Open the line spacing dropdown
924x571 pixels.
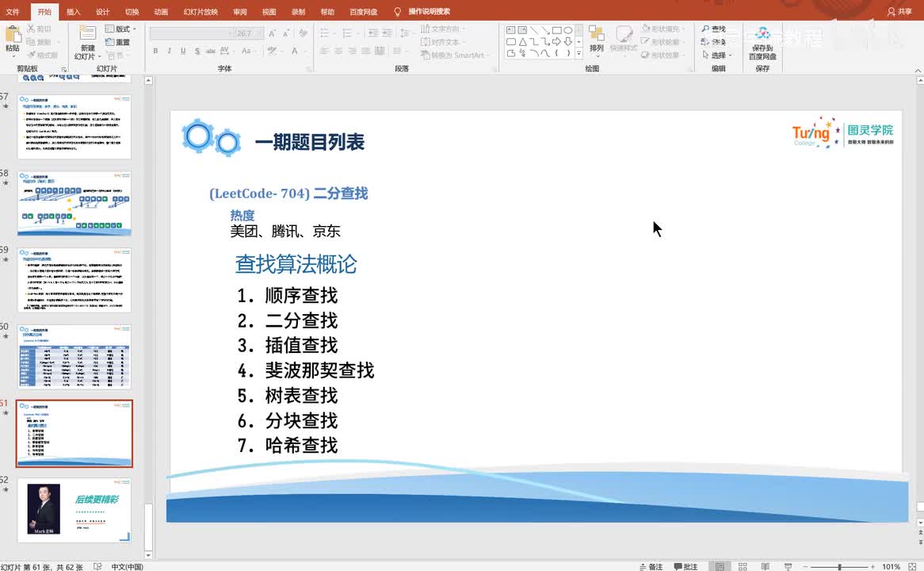click(x=405, y=33)
